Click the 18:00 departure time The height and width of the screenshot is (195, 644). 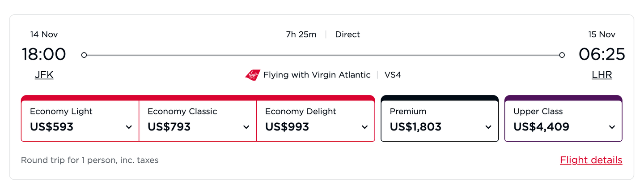(x=44, y=54)
